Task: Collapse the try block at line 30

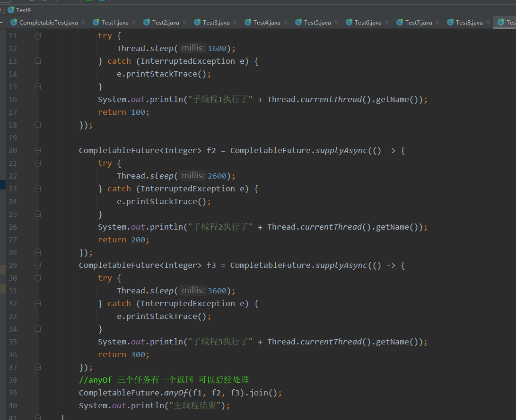Action: click(38, 278)
